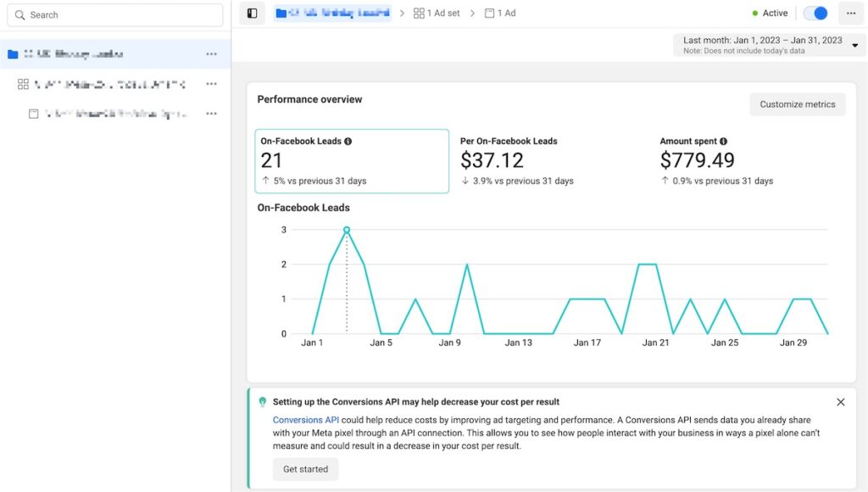Click the On-Facebook Leads info icon

pos(348,142)
